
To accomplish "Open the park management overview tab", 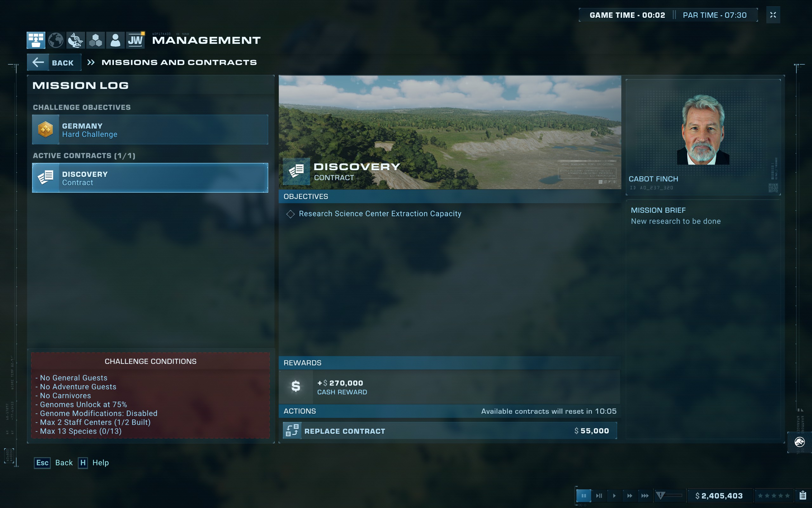I will click(36, 40).
